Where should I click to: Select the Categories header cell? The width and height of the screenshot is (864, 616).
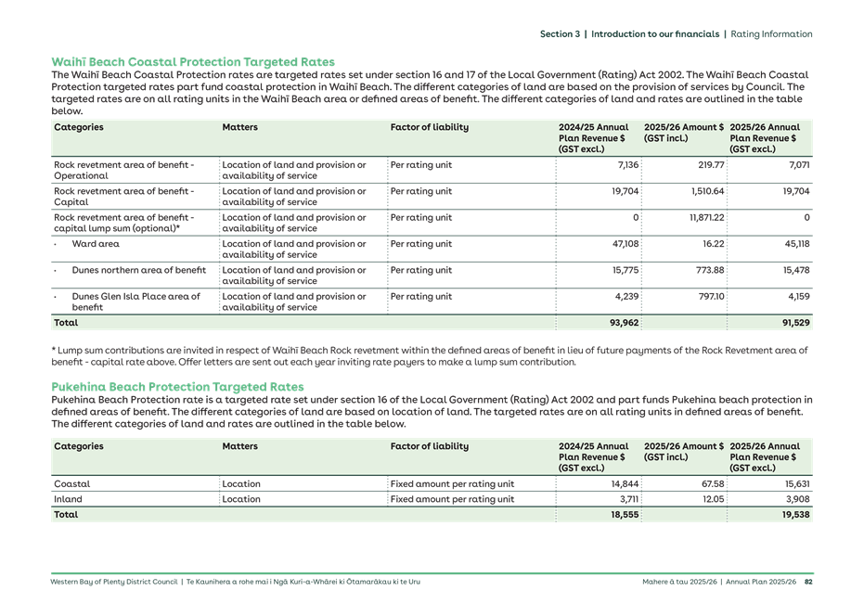tap(78, 127)
